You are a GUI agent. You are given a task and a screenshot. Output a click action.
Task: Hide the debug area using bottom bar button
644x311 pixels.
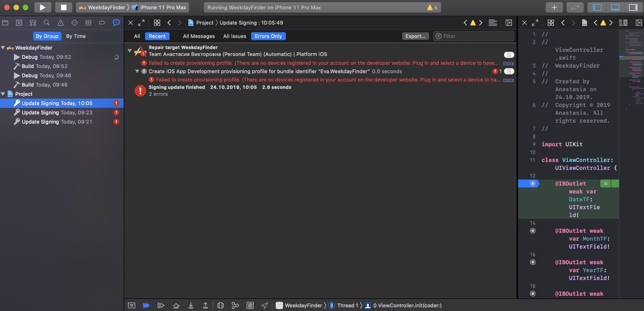pyautogui.click(x=131, y=305)
